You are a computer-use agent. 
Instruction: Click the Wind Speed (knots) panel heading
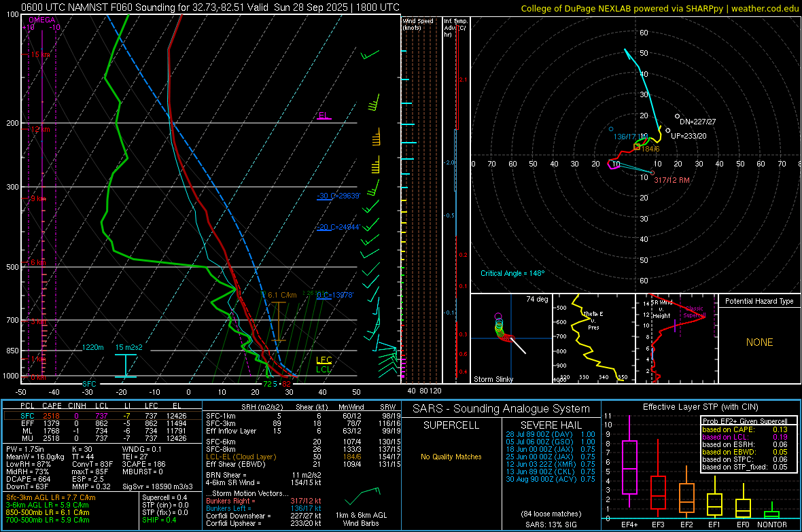coord(418,24)
